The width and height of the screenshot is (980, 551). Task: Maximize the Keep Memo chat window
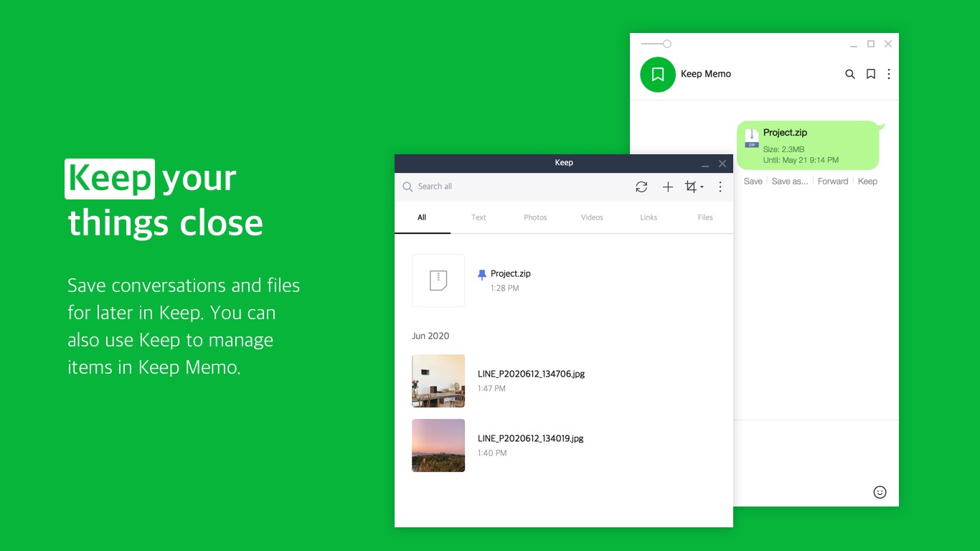(871, 44)
